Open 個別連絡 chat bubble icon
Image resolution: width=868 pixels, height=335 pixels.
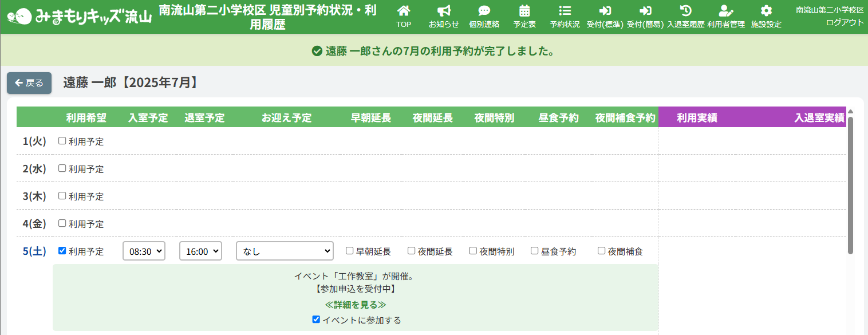(x=484, y=11)
